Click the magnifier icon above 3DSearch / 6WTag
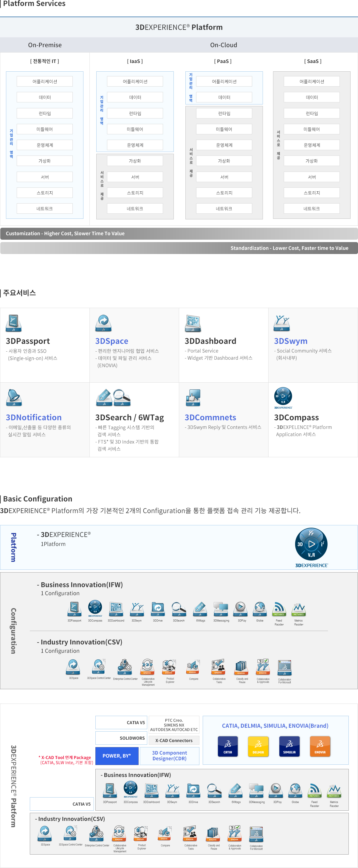 (x=122, y=398)
